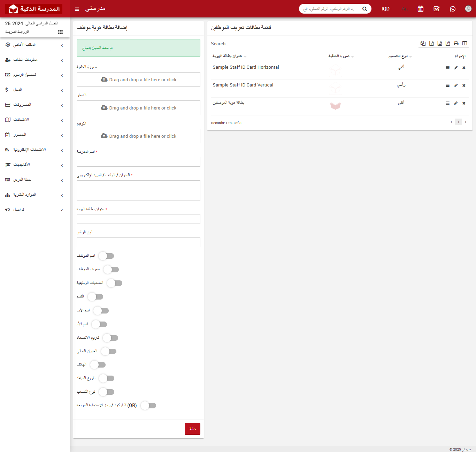476x453 pixels.
Task: Export the list as PDF
Action: tap(448, 43)
